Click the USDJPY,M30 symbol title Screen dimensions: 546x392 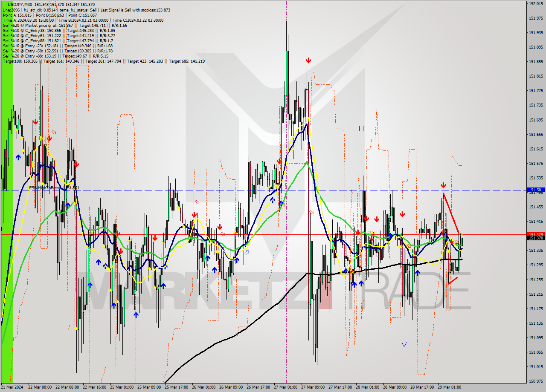(x=20, y=5)
